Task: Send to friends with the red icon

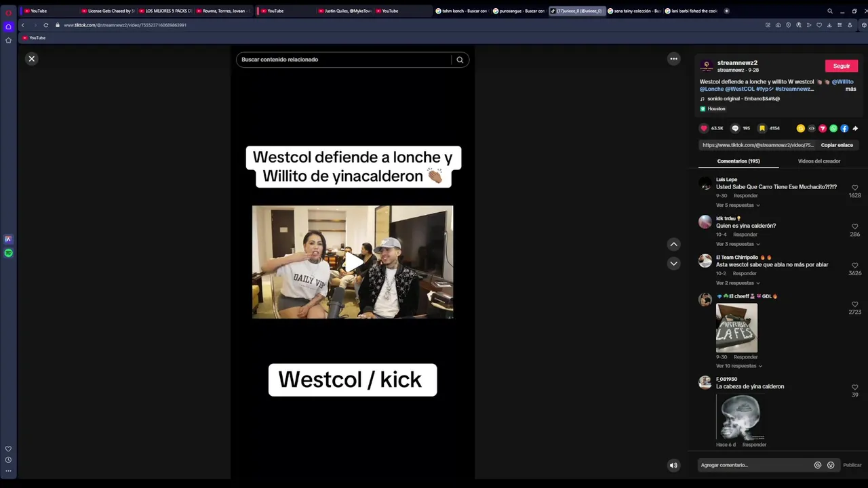Action: [823, 128]
